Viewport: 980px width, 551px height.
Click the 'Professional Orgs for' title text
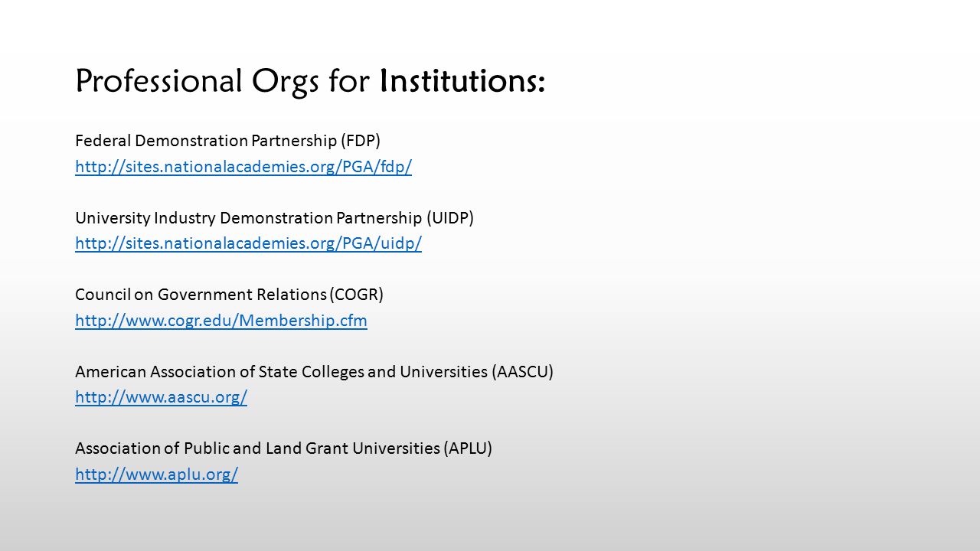(x=224, y=82)
